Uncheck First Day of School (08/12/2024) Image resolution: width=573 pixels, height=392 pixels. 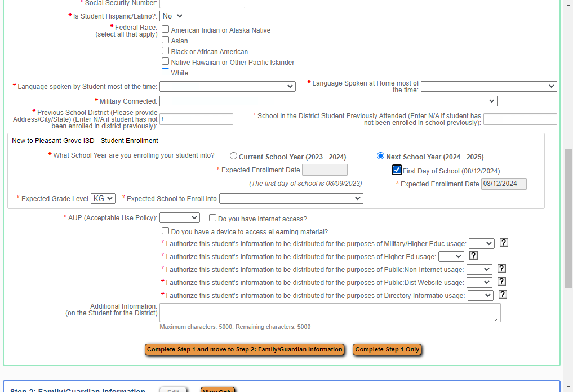[x=397, y=170]
